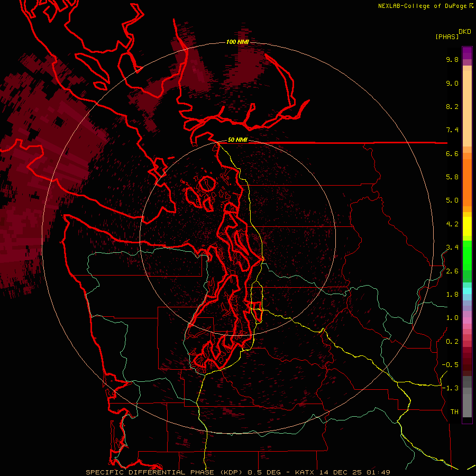
Task: Click the cyan segment of color scale
Action: pos(467,291)
